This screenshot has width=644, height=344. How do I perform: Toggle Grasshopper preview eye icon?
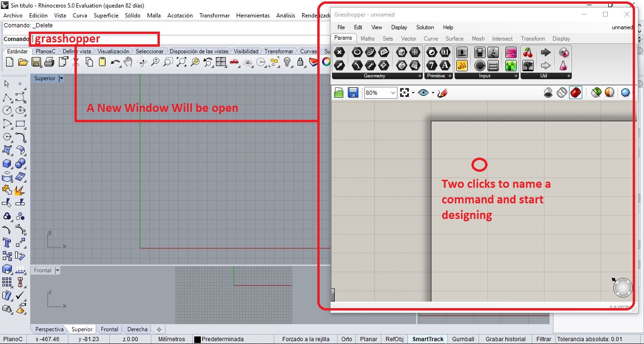coord(423,92)
